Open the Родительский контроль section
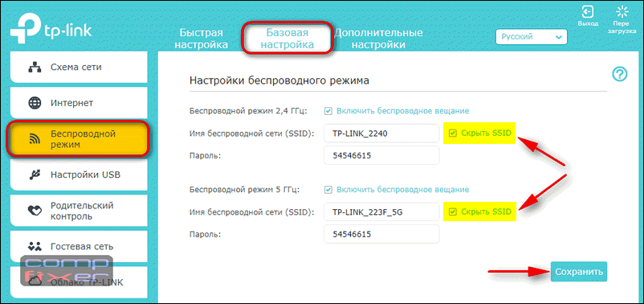The height and width of the screenshot is (304, 644). click(x=79, y=211)
